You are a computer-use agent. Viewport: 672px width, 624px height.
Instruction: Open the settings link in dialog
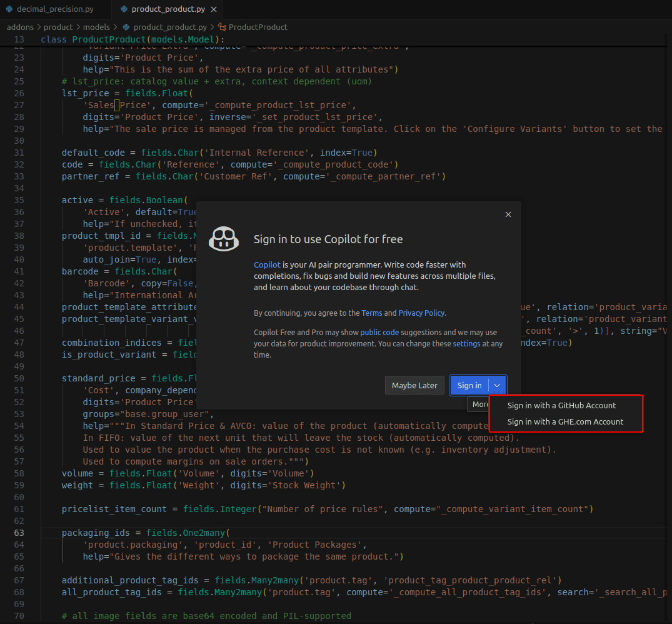point(466,344)
